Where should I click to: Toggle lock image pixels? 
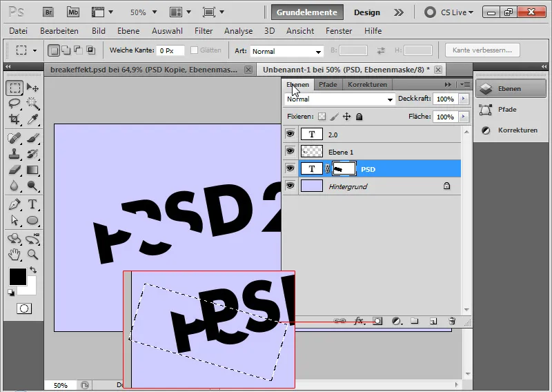(335, 116)
